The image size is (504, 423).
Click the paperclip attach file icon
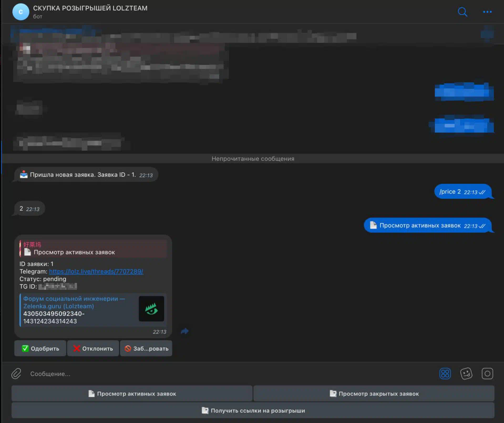coord(16,373)
